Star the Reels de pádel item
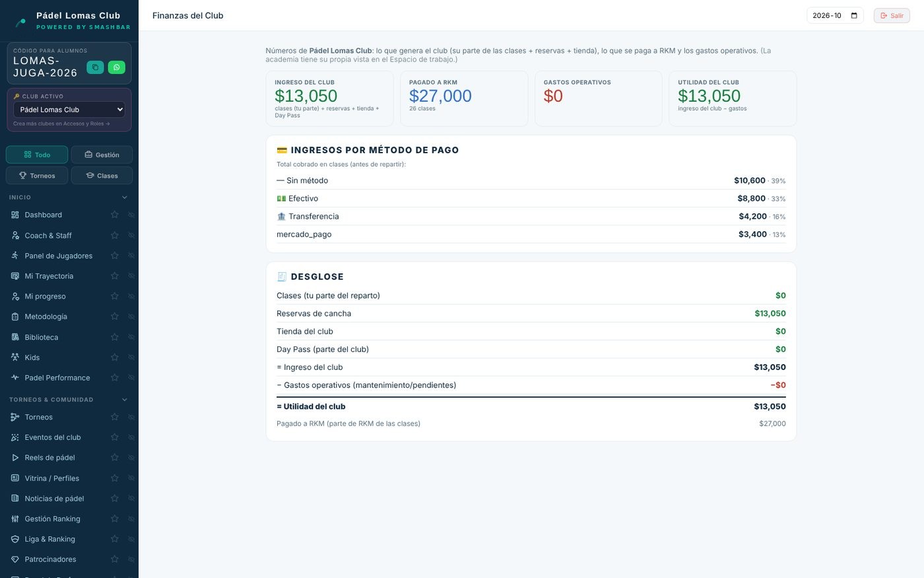 [x=115, y=458]
